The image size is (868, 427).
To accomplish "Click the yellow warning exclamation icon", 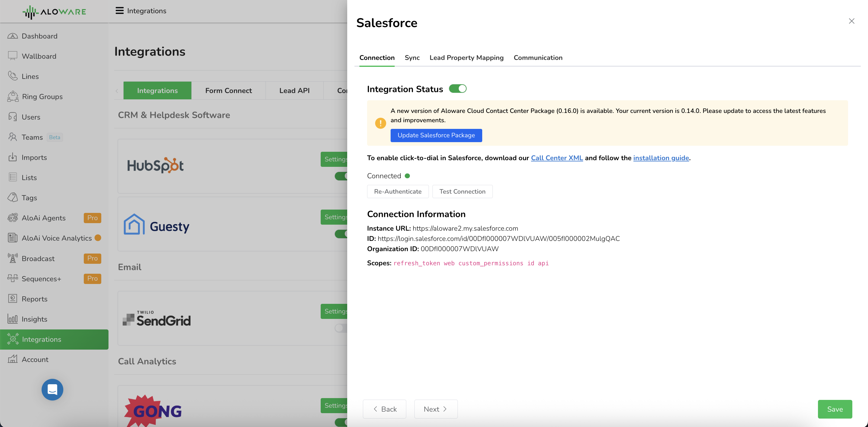I will pyautogui.click(x=380, y=123).
